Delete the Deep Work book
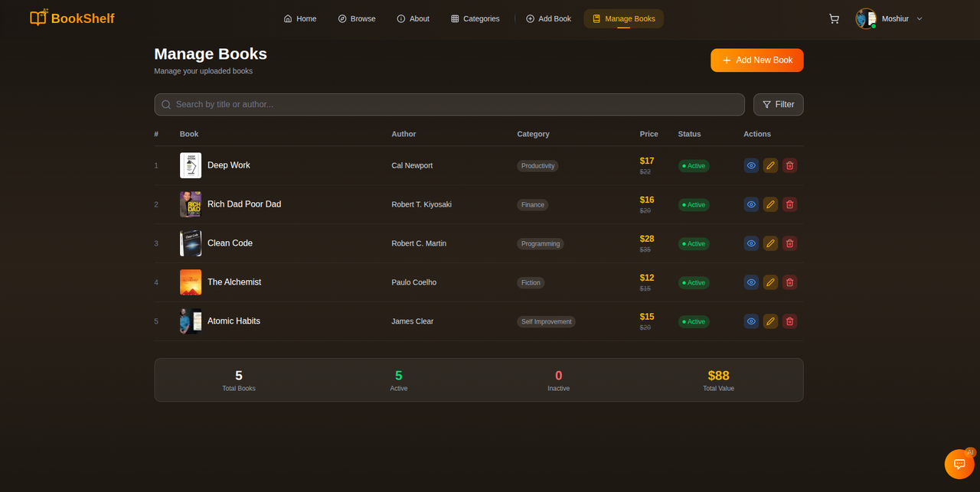Image resolution: width=980 pixels, height=492 pixels. (x=789, y=165)
